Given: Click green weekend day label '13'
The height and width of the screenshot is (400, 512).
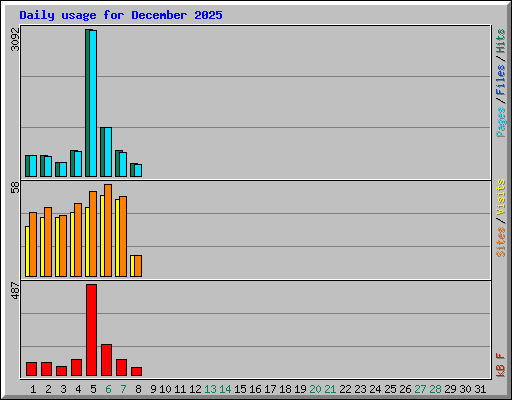Looking at the screenshot, I should coord(210,389).
